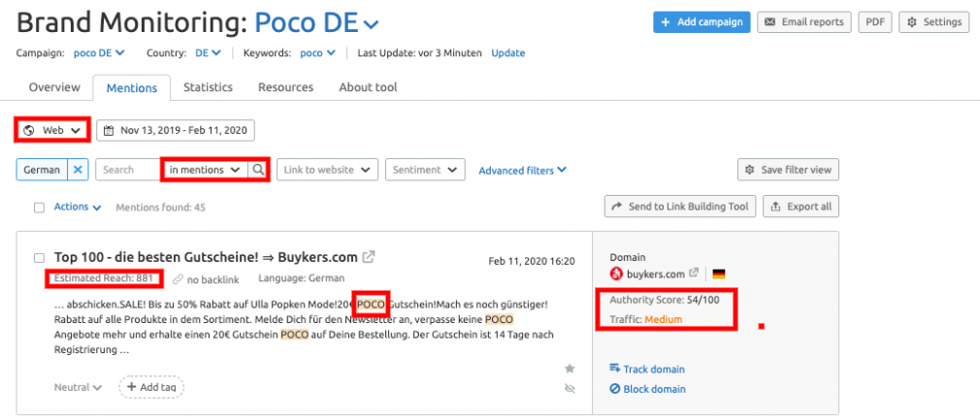
Task: Remove the German language filter
Action: click(x=78, y=170)
